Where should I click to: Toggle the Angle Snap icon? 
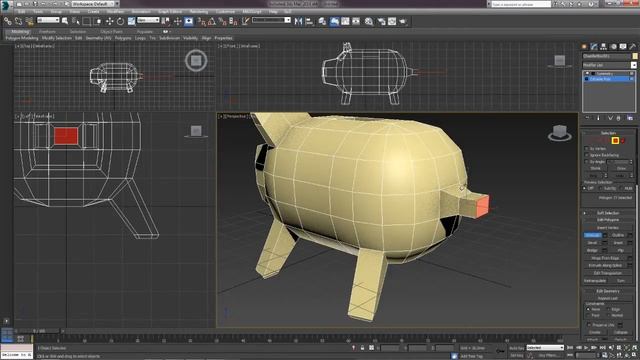pos(212,21)
